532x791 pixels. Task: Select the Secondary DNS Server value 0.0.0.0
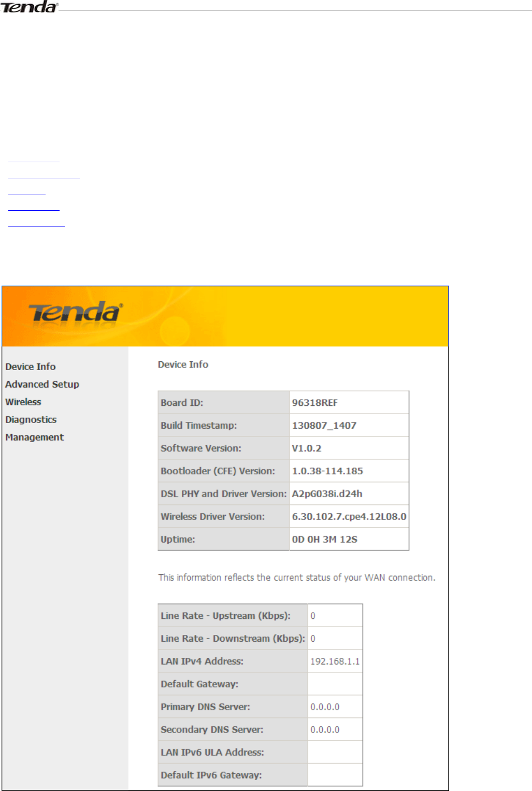coord(325,730)
